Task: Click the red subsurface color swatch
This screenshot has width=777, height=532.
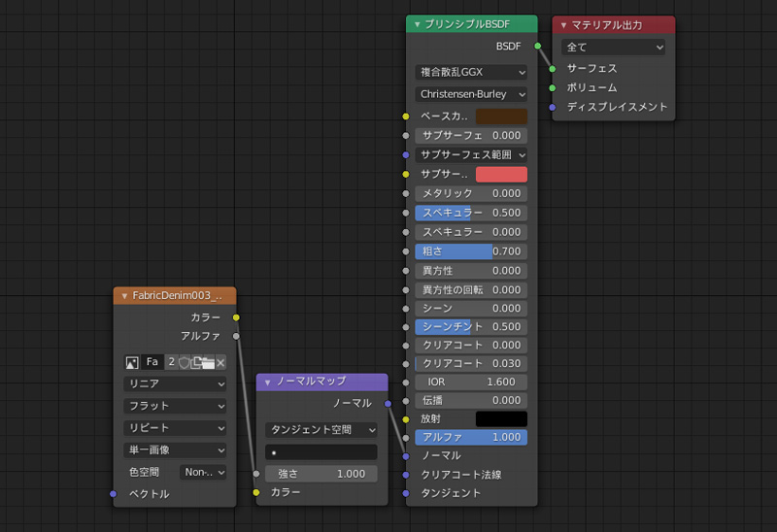Action: pyautogui.click(x=501, y=175)
